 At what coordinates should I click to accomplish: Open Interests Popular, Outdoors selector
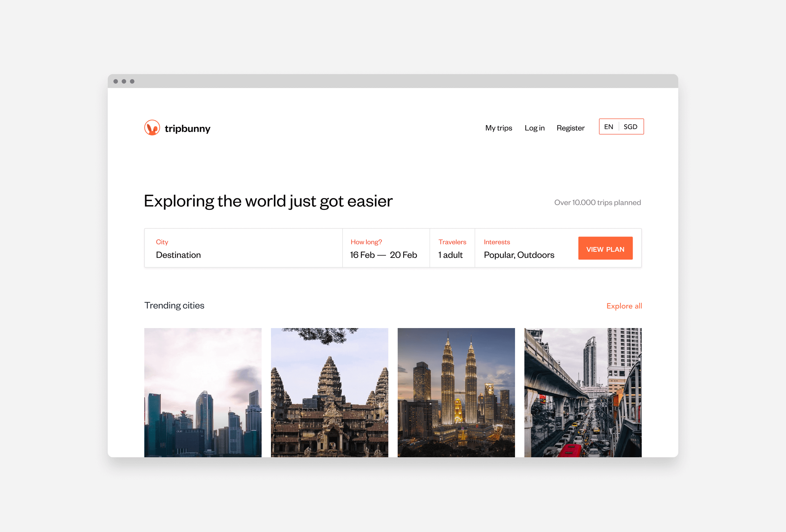(x=519, y=255)
